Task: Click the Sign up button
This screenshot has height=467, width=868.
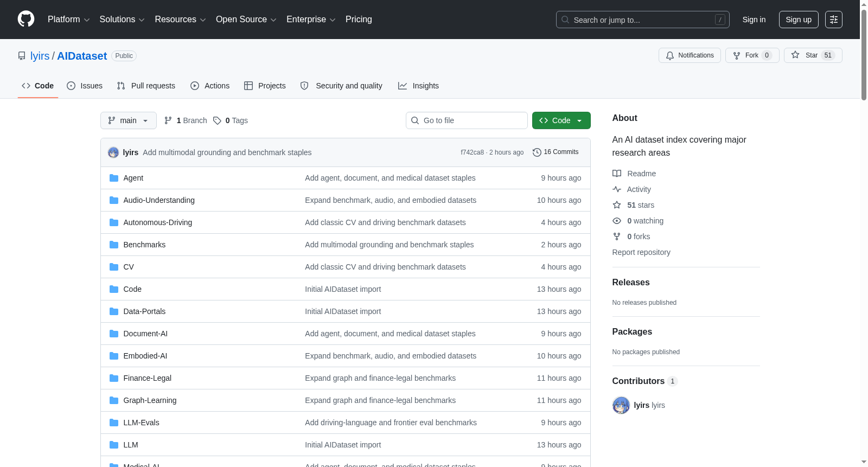Action: coord(799,20)
